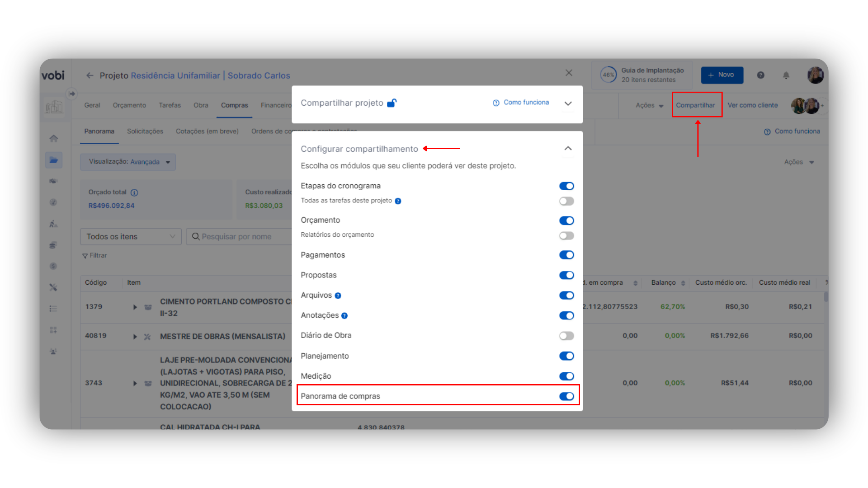Click the notification bell icon

786,75
